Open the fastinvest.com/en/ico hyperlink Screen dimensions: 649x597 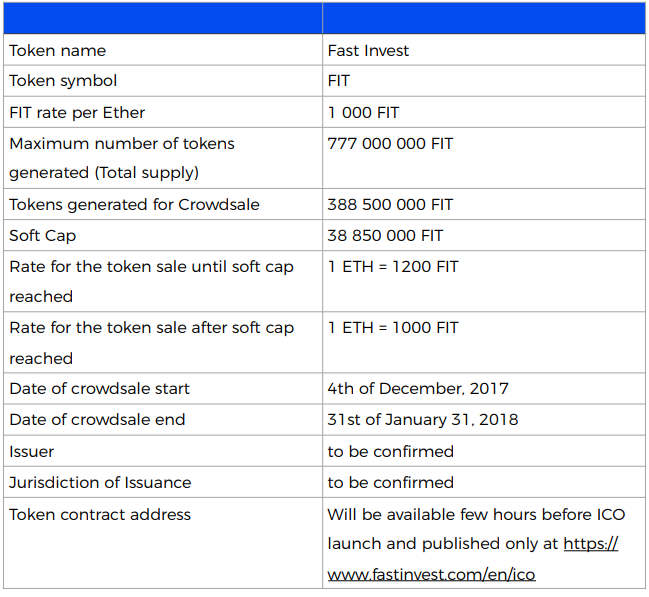pyautogui.click(x=431, y=574)
